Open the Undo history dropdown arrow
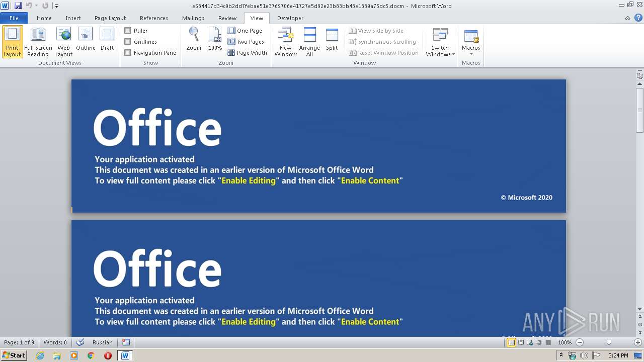644x362 pixels. click(x=36, y=6)
